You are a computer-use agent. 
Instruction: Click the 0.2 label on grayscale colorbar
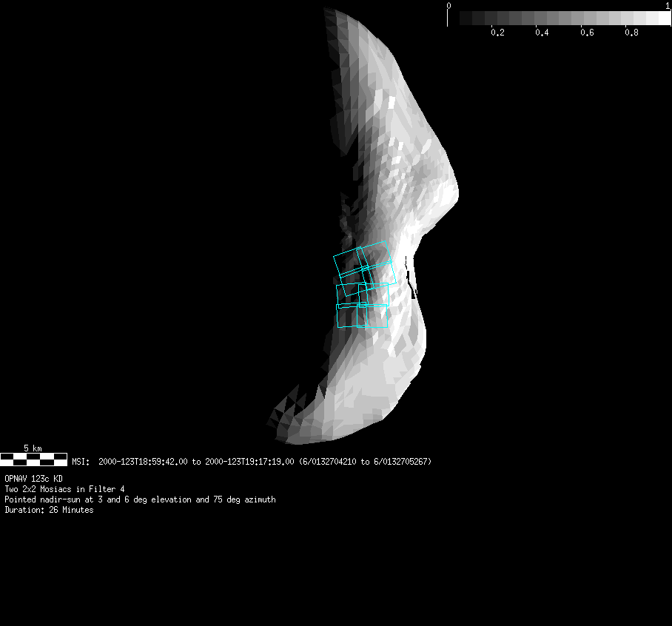tap(497, 33)
